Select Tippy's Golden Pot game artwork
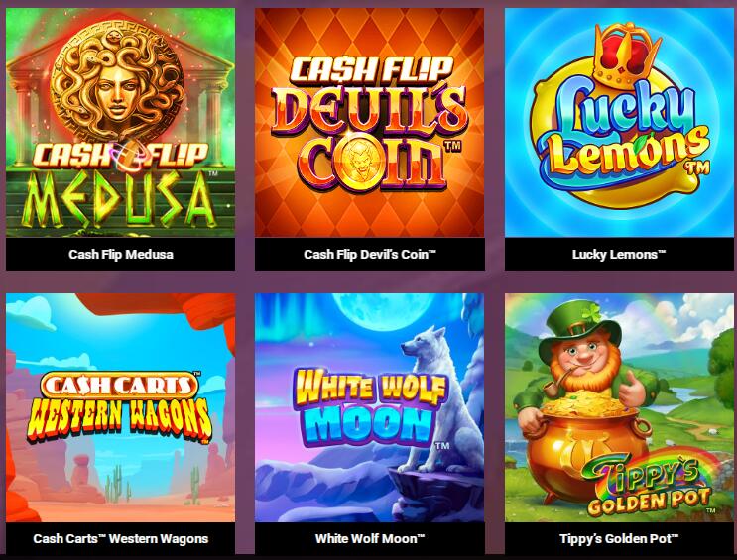Screen dimensions: 737x560 point(619,407)
